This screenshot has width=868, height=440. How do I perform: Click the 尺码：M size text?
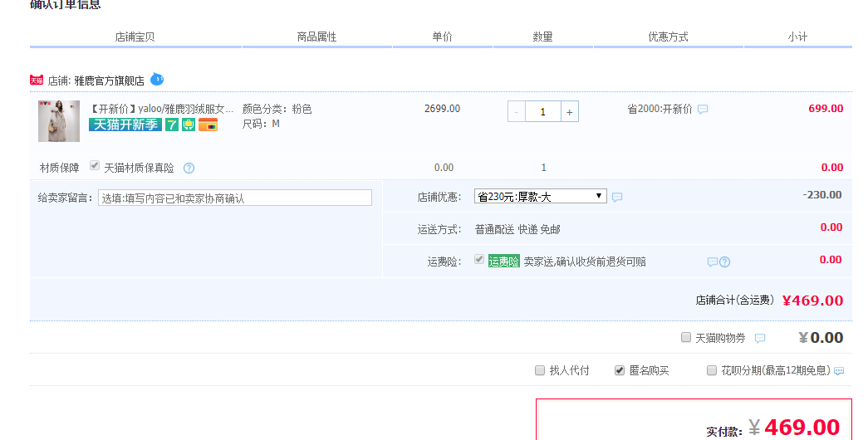(x=261, y=124)
